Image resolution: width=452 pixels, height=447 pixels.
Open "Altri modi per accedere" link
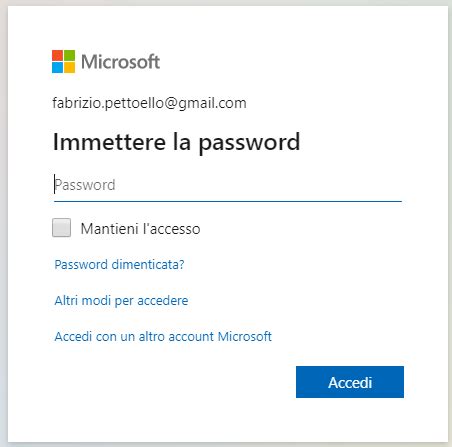121,301
